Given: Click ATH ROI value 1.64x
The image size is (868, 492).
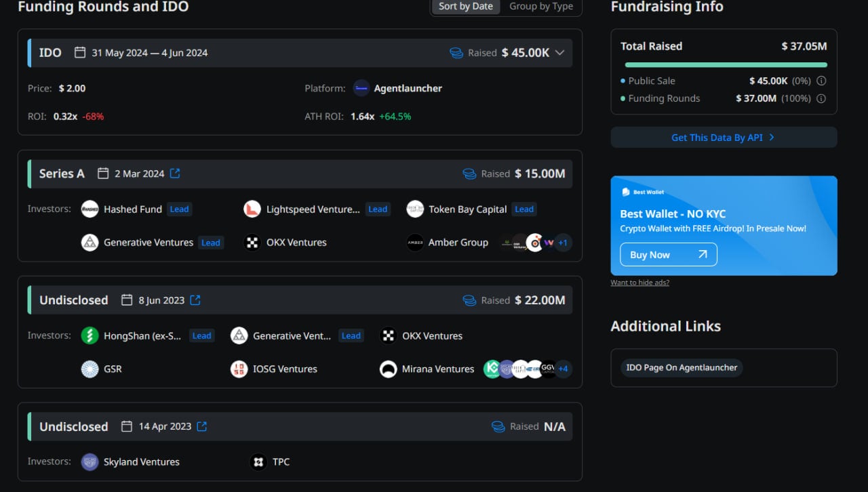Looking at the screenshot, I should coord(363,116).
